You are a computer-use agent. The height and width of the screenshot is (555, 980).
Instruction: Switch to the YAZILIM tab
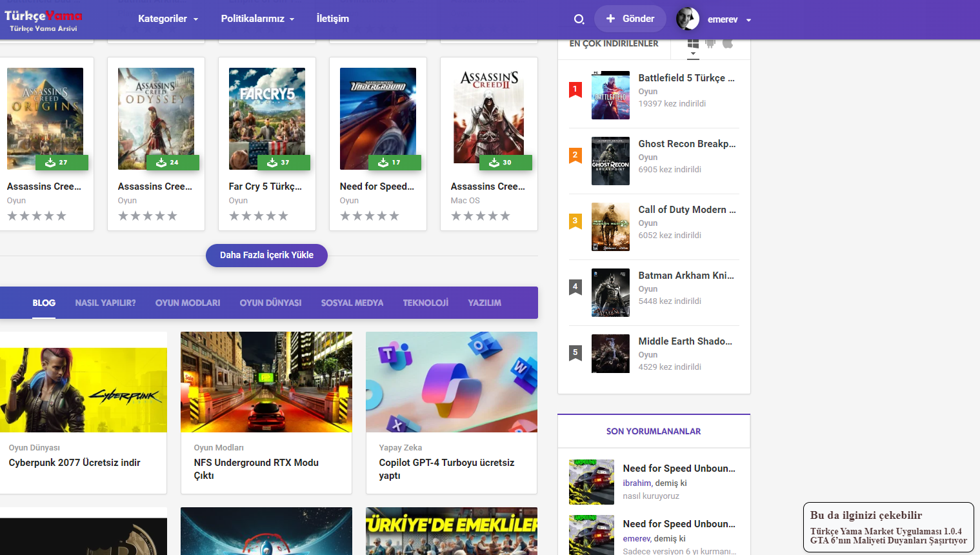click(x=485, y=303)
